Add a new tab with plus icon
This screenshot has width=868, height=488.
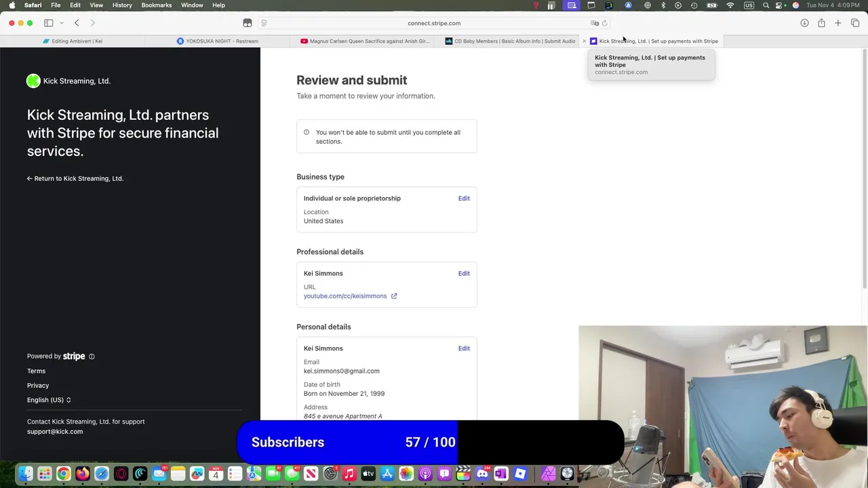(x=838, y=23)
